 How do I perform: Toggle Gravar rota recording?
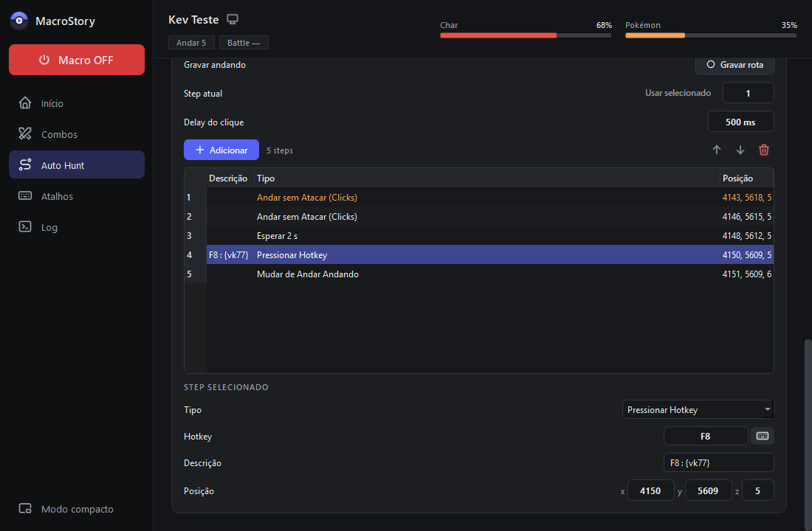tap(734, 65)
